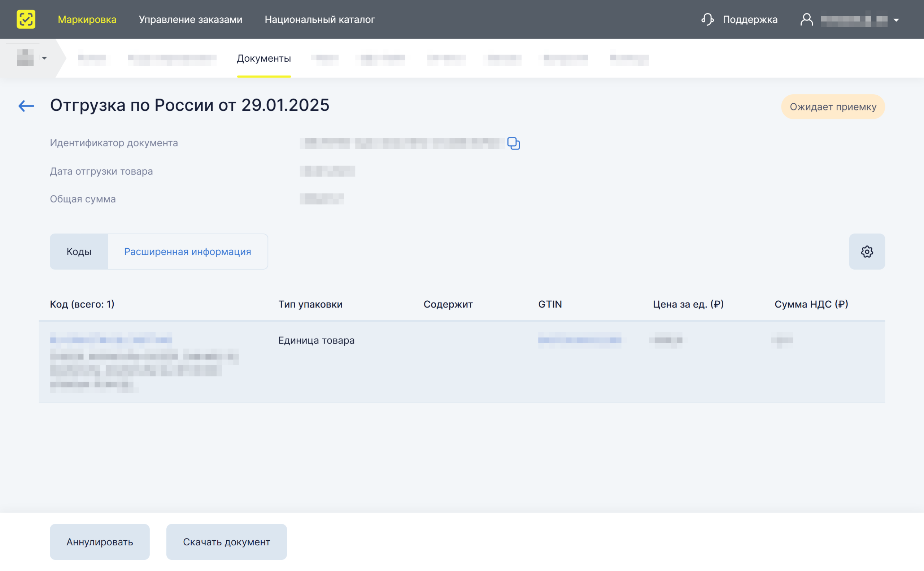Viewport: 924px width, 571px height.
Task: Click the Поддержка headset icon
Action: [708, 19]
